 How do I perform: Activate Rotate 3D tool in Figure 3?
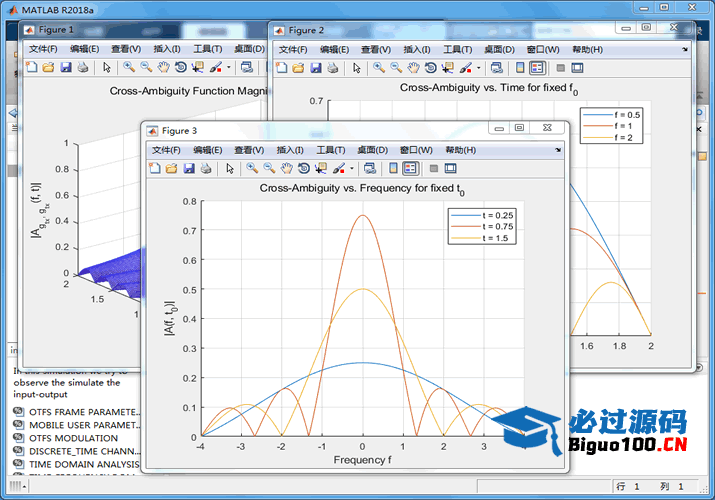pyautogui.click(x=303, y=169)
